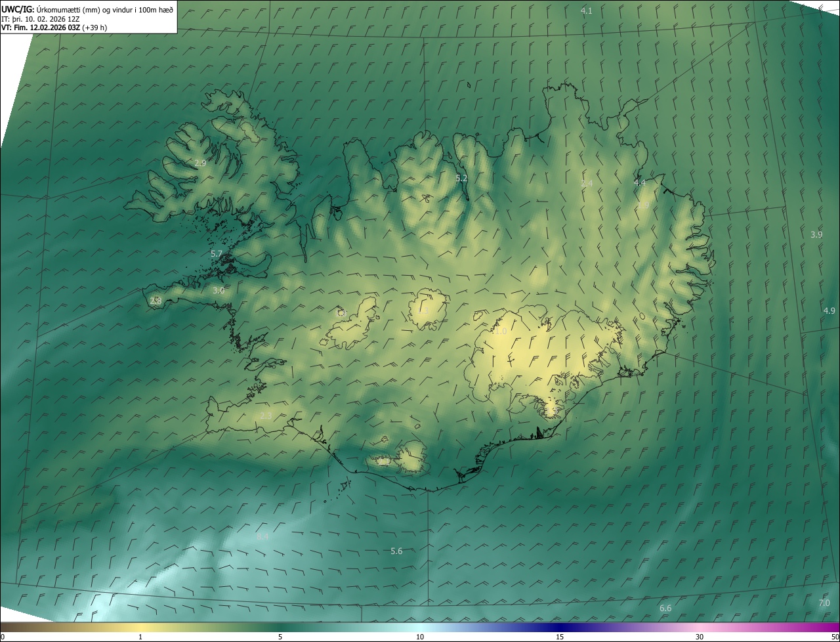Select the 4.4 value in northeast Iceland
Viewport: 840px width, 642px height.
[640, 182]
